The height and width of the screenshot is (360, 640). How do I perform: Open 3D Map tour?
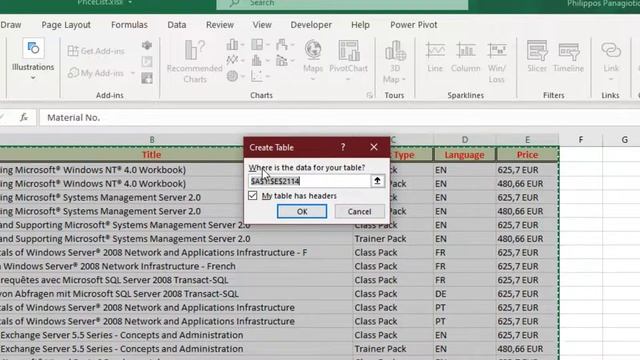394,61
